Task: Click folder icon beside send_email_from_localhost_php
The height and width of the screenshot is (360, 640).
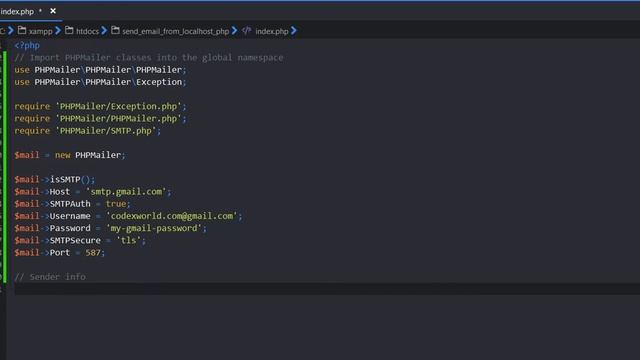Action: [116, 31]
